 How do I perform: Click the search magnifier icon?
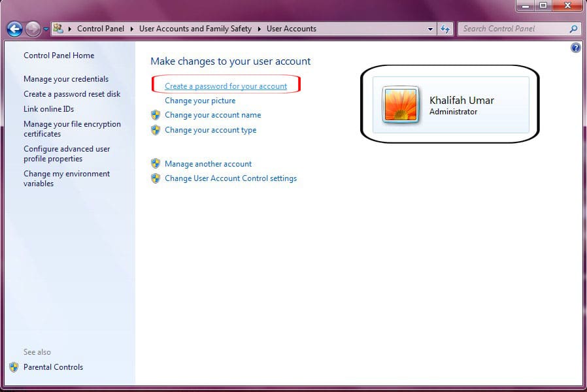pyautogui.click(x=573, y=29)
